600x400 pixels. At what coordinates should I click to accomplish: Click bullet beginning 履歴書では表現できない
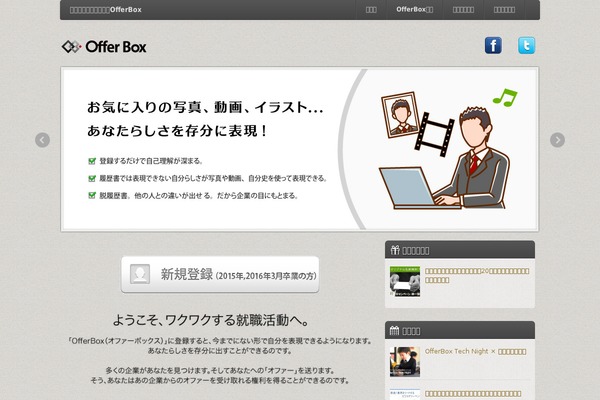point(213,178)
